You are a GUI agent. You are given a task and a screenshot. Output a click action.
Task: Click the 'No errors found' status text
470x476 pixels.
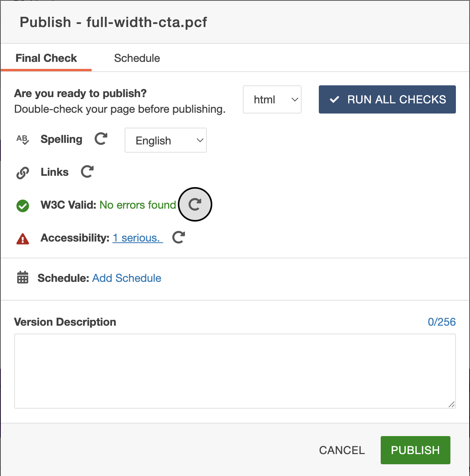[x=138, y=205]
